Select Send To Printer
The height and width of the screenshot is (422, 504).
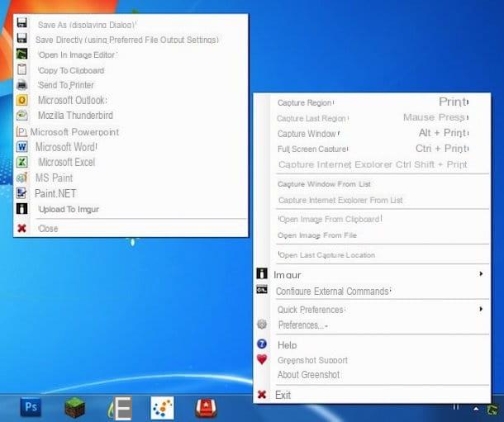point(66,85)
